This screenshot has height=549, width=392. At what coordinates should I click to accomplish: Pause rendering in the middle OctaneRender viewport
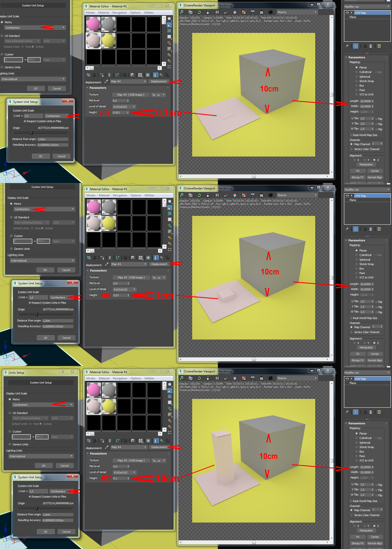(217, 195)
